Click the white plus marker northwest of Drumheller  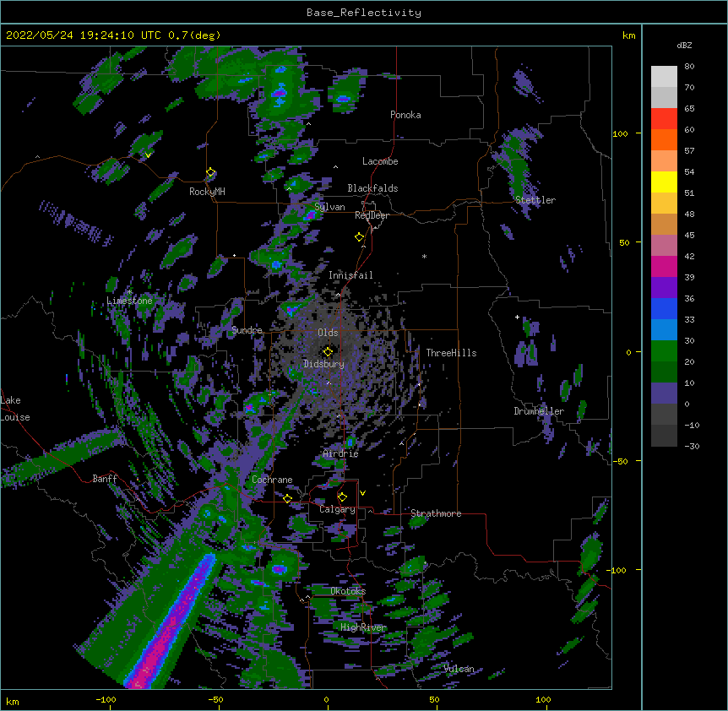coord(517,317)
